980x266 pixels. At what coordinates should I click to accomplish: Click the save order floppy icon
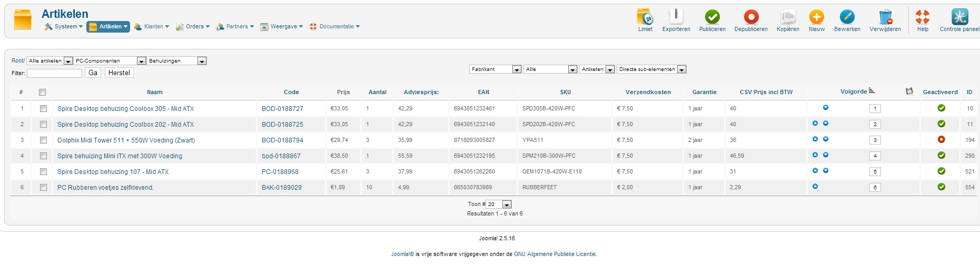tap(909, 91)
